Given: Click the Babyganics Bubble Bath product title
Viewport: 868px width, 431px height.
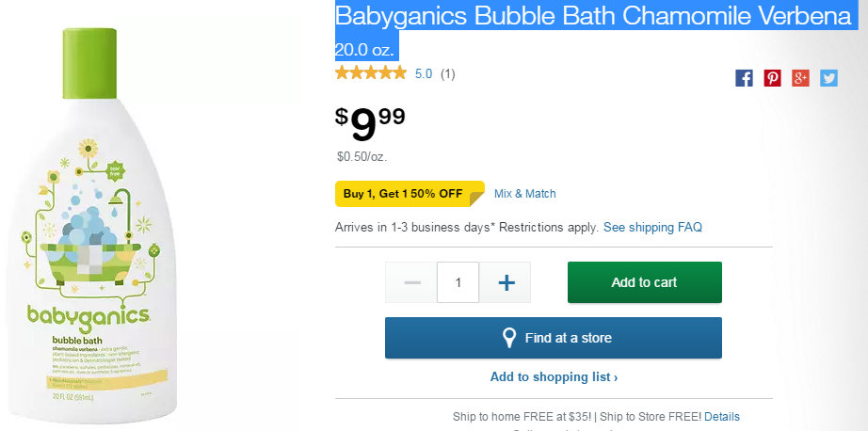Looking at the screenshot, I should [593, 17].
